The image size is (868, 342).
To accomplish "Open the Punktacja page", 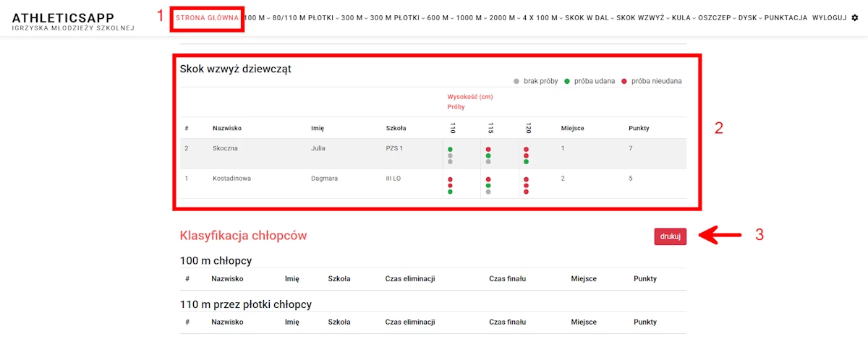I will 786,17.
